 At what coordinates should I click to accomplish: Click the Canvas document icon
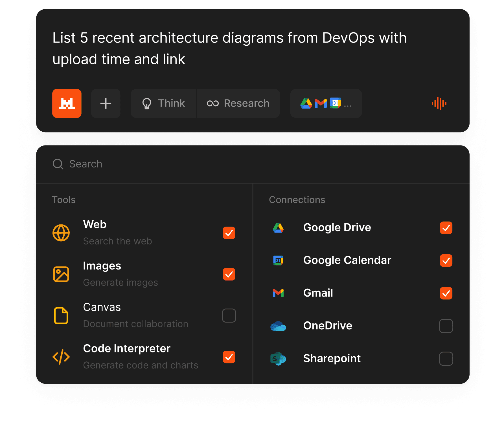coord(61,315)
